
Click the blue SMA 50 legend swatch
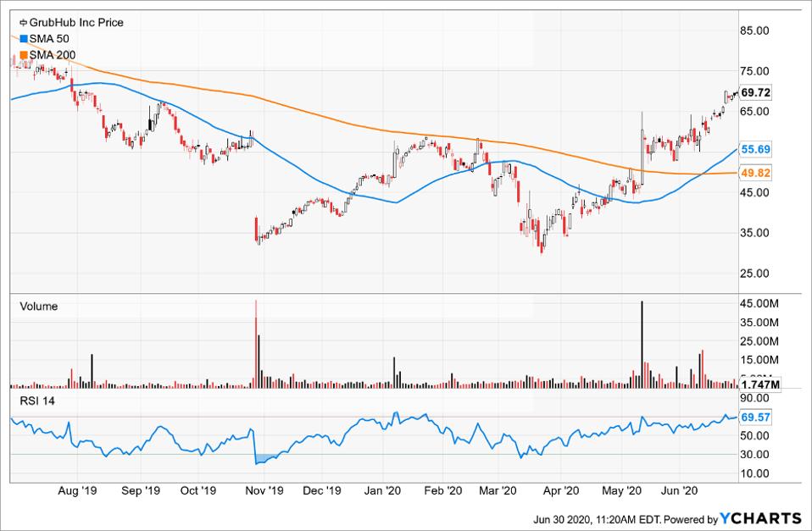click(23, 38)
